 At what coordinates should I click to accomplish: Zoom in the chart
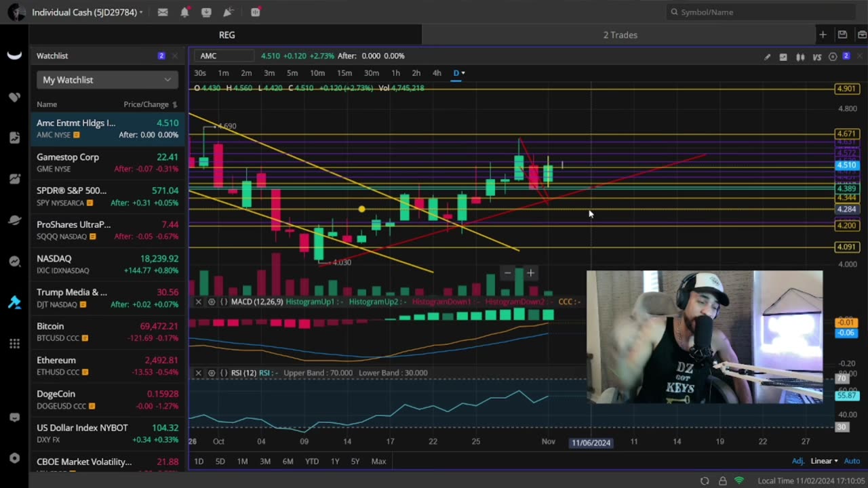coord(530,273)
